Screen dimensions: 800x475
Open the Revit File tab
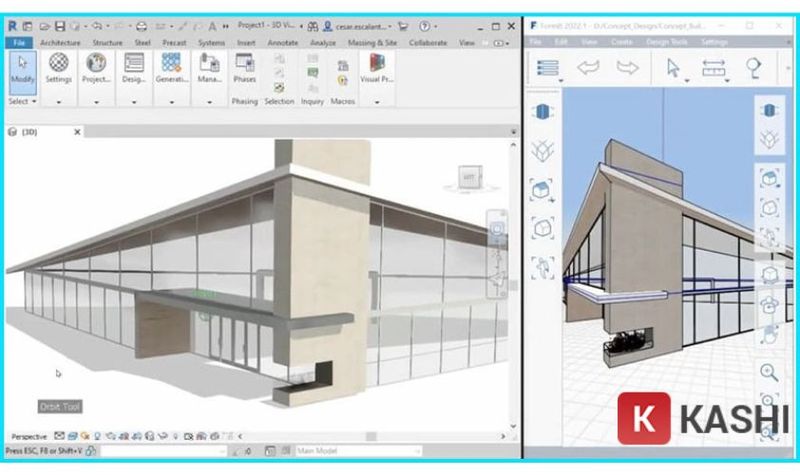tap(19, 43)
